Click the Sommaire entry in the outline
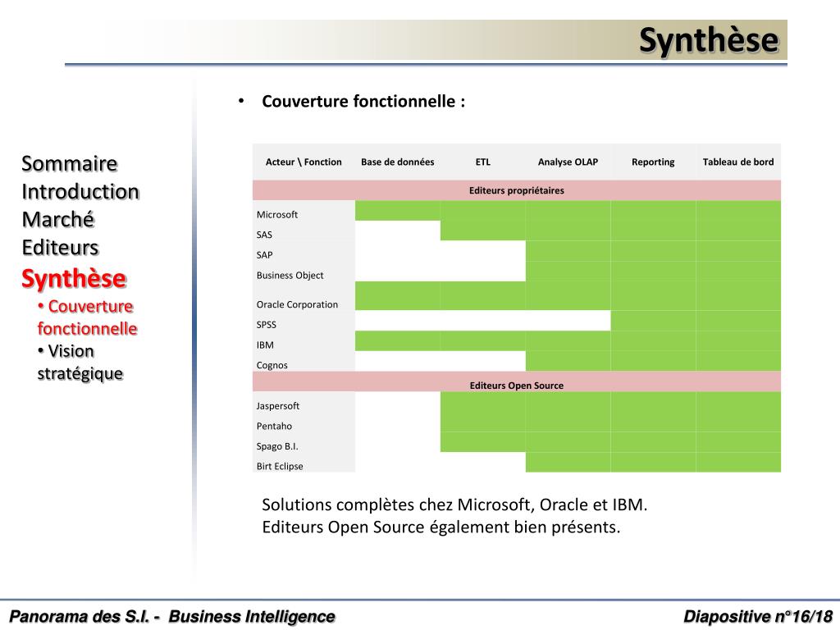 [69, 163]
